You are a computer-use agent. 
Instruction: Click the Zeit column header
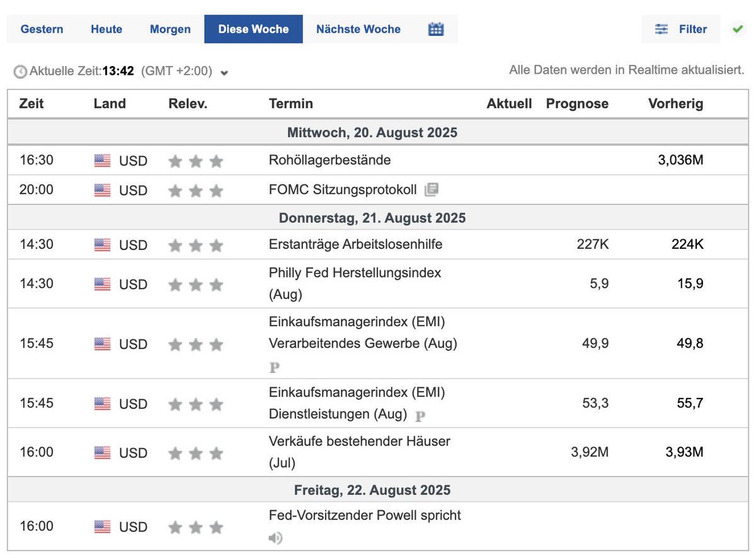click(x=31, y=104)
